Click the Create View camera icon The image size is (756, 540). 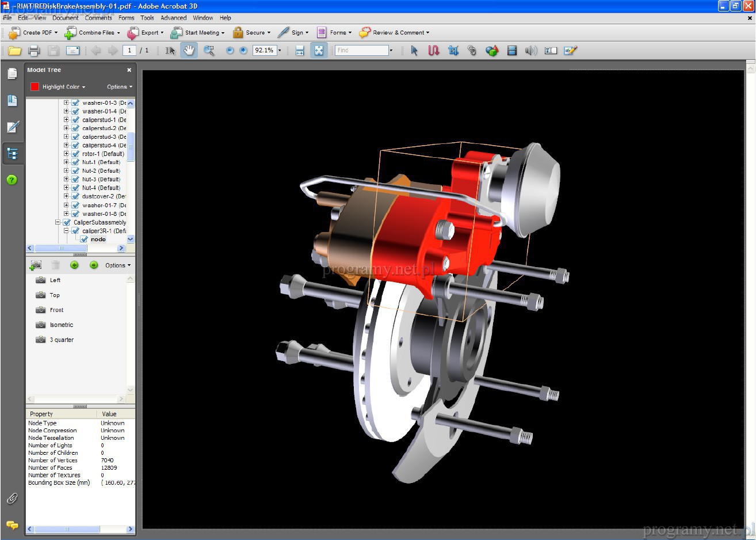[x=36, y=265]
